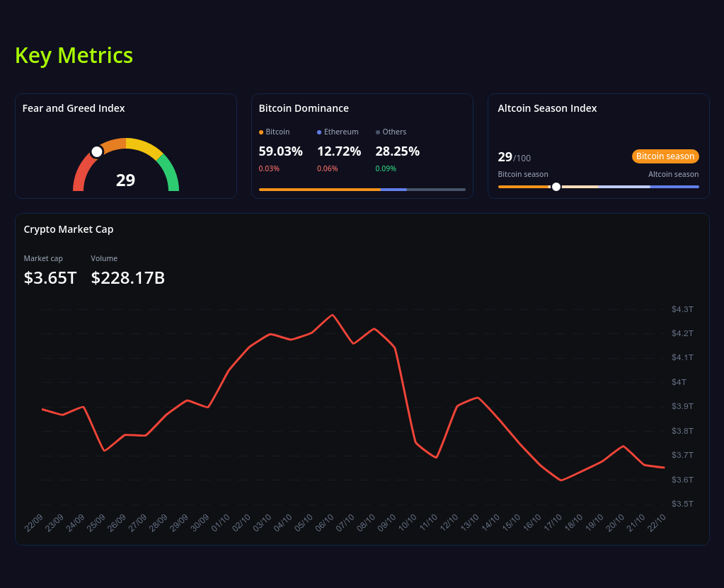Click the Altcoin Season slider handle

(x=556, y=187)
